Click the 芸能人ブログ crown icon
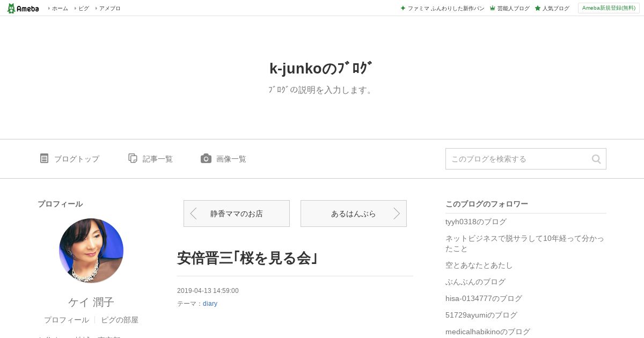 [x=492, y=8]
